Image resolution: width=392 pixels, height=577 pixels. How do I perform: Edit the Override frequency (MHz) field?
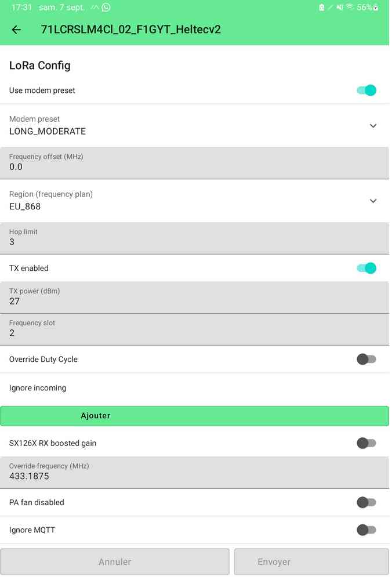pos(194,473)
